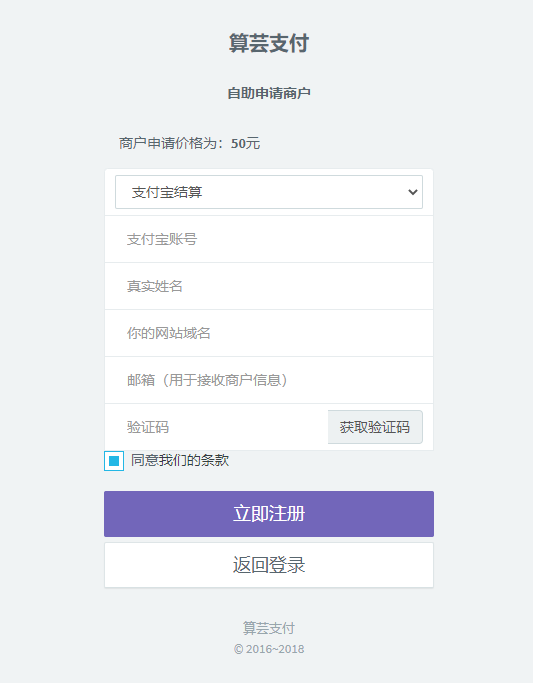Click the 获取验证码 button
The width and height of the screenshot is (533, 683).
(x=375, y=427)
